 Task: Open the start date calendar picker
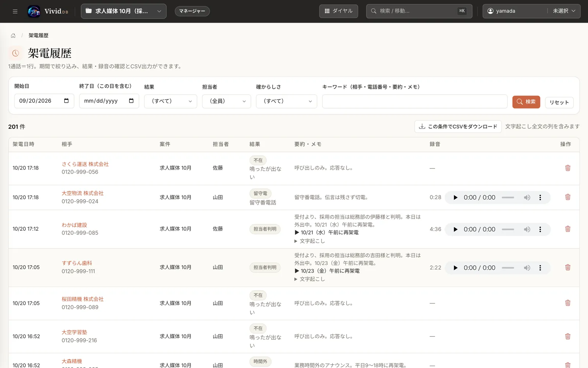67,101
